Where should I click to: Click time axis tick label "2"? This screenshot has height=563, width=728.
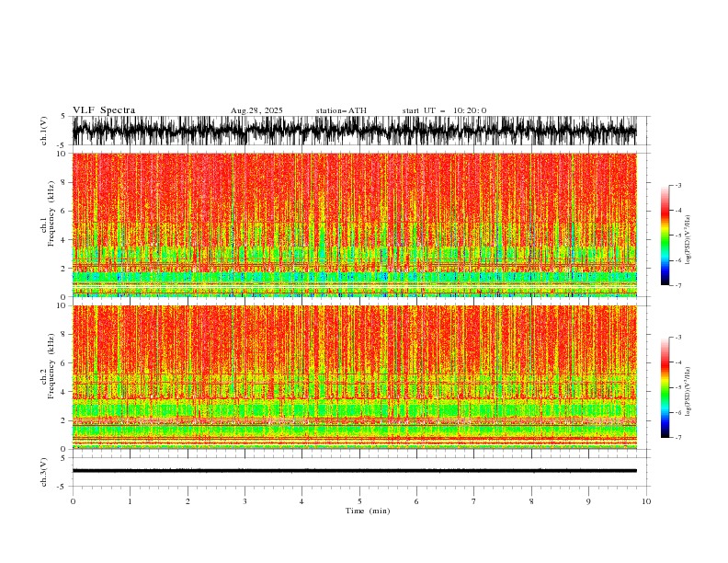(188, 501)
